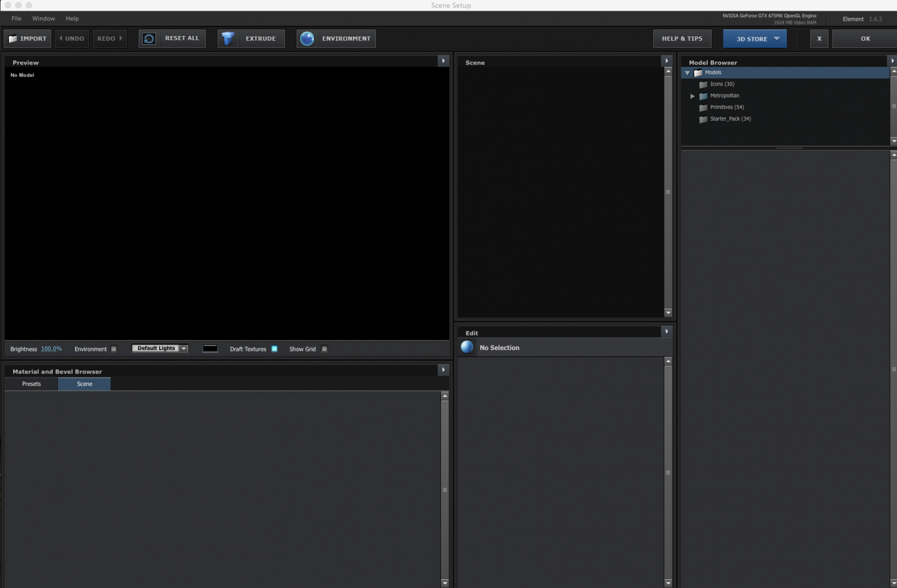Open Material and Bevel Browser options arrow

[x=443, y=370]
